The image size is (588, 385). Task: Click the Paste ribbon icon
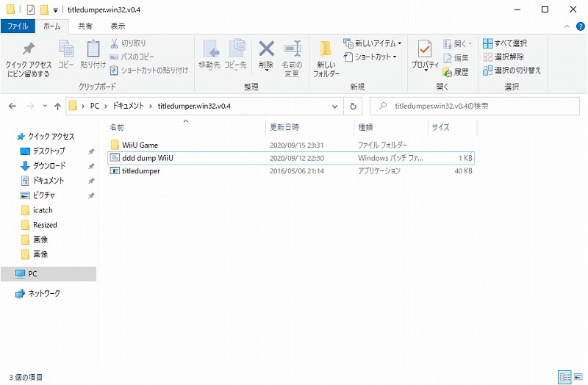[x=93, y=54]
